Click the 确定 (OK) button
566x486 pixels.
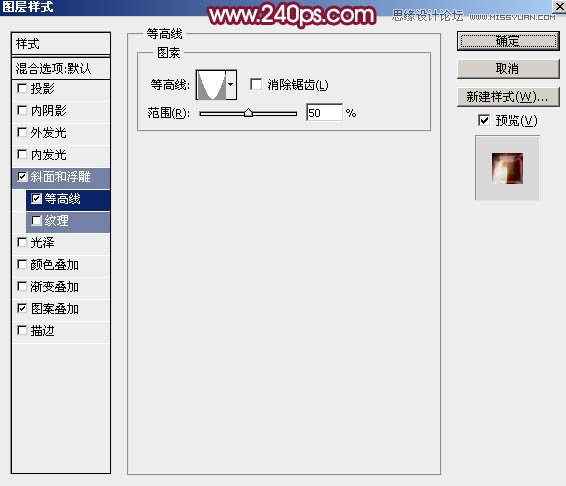508,41
